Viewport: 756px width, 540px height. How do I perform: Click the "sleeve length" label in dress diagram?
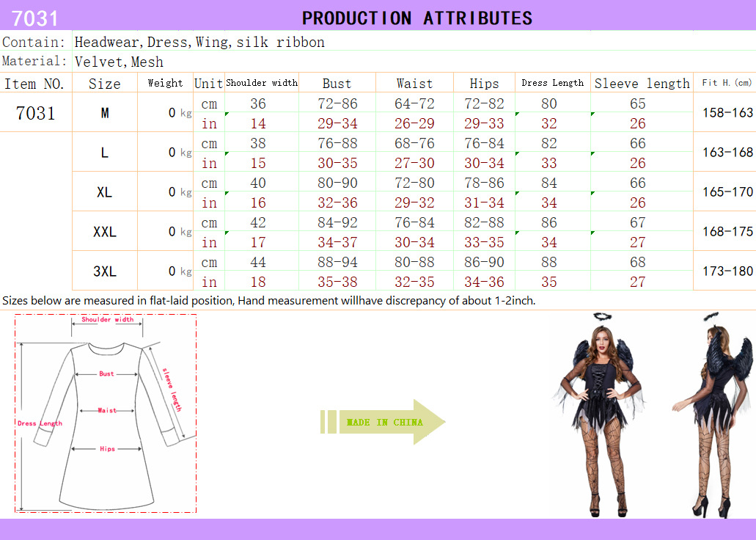172,389
